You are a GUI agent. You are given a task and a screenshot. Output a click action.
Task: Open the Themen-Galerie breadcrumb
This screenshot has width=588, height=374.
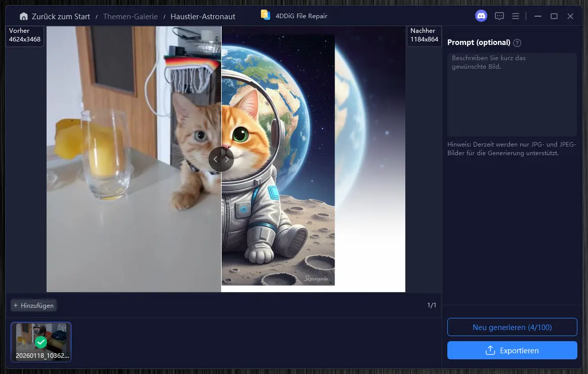(131, 17)
